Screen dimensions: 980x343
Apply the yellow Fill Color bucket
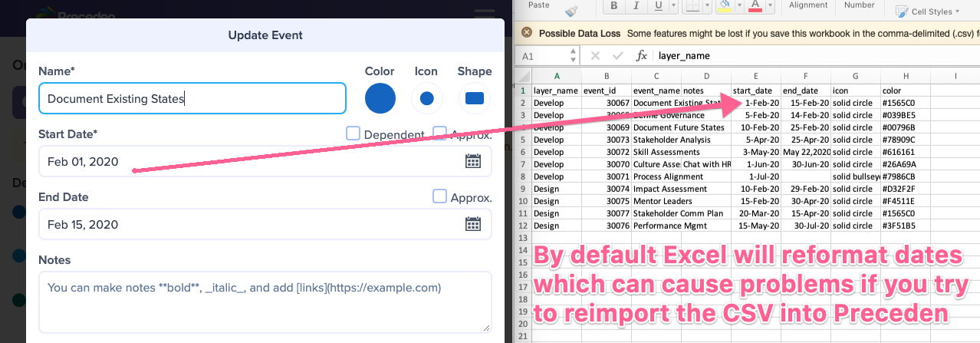[x=724, y=5]
